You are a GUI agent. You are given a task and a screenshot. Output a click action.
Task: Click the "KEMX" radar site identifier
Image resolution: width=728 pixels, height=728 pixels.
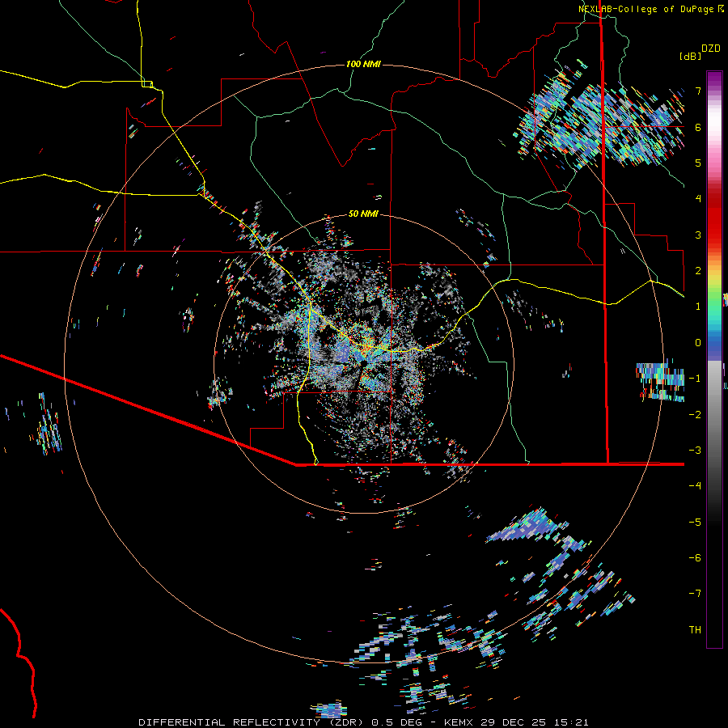point(459,722)
